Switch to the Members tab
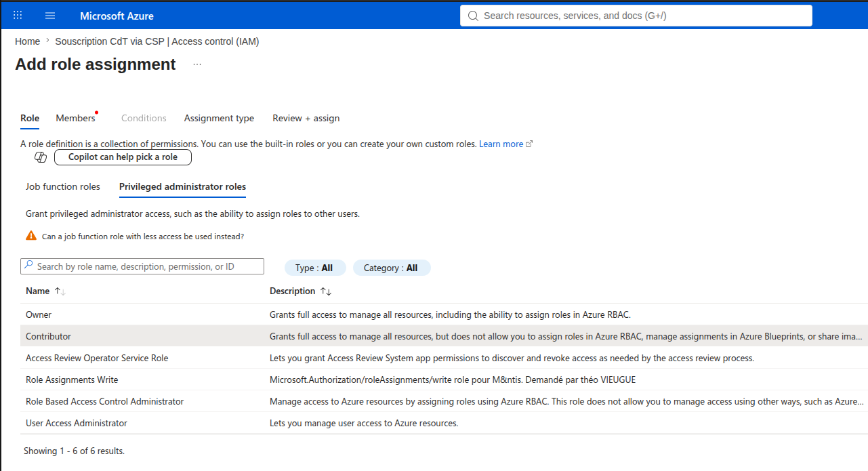Screen dimensions: 868x471 (75, 118)
